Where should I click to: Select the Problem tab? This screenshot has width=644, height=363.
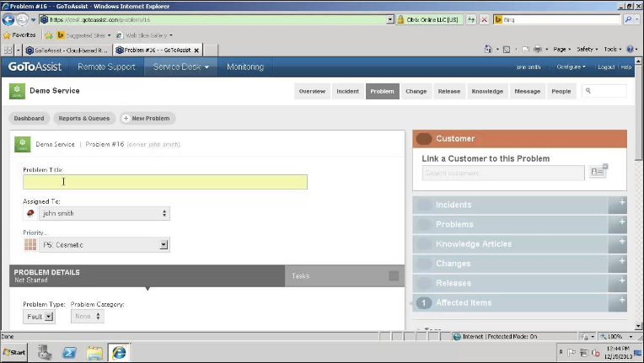coord(382,92)
